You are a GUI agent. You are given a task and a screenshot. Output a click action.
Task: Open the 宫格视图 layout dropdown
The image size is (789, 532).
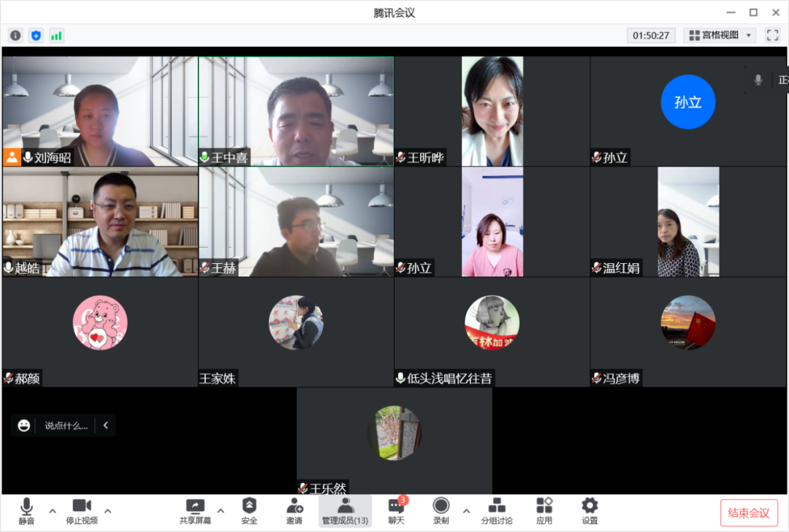(720, 35)
